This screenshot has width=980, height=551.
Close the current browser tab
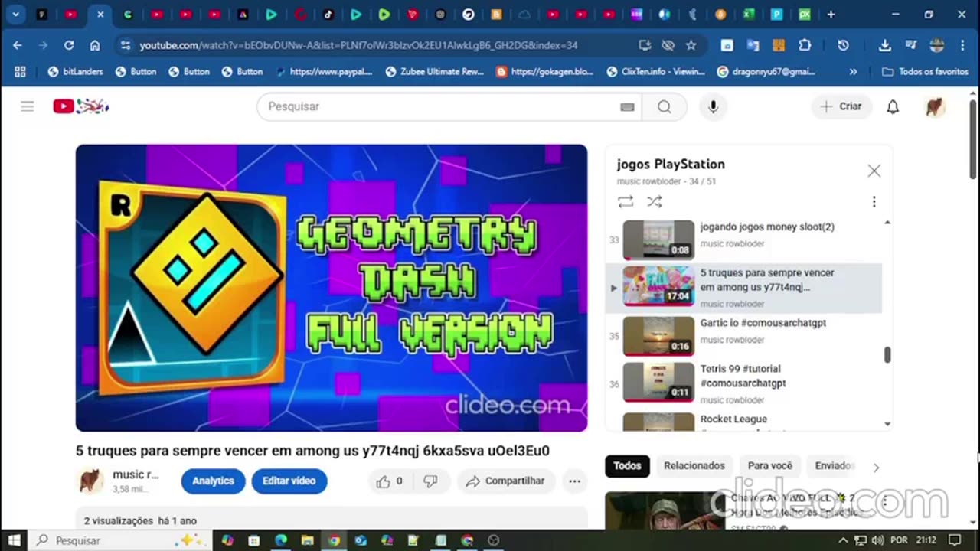[x=100, y=14]
